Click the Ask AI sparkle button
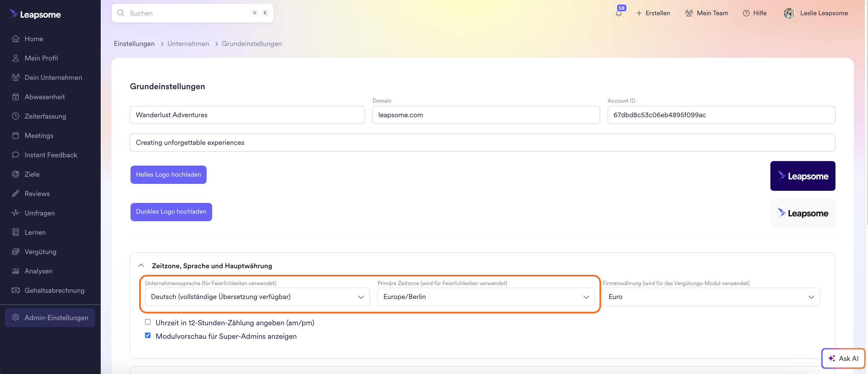 coord(843,358)
